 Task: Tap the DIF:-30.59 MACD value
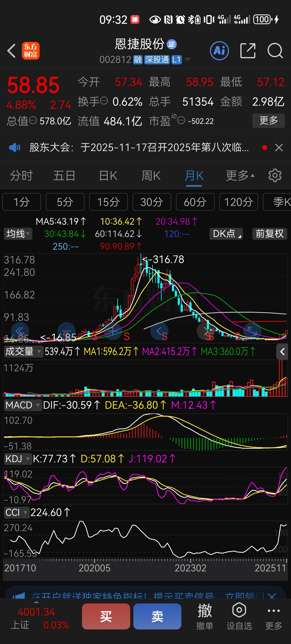[x=71, y=405]
